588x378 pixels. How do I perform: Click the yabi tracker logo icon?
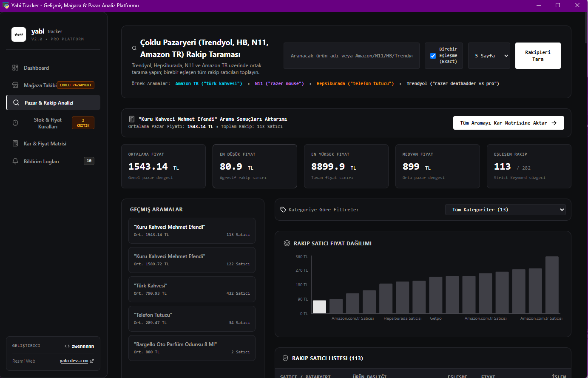click(x=19, y=34)
